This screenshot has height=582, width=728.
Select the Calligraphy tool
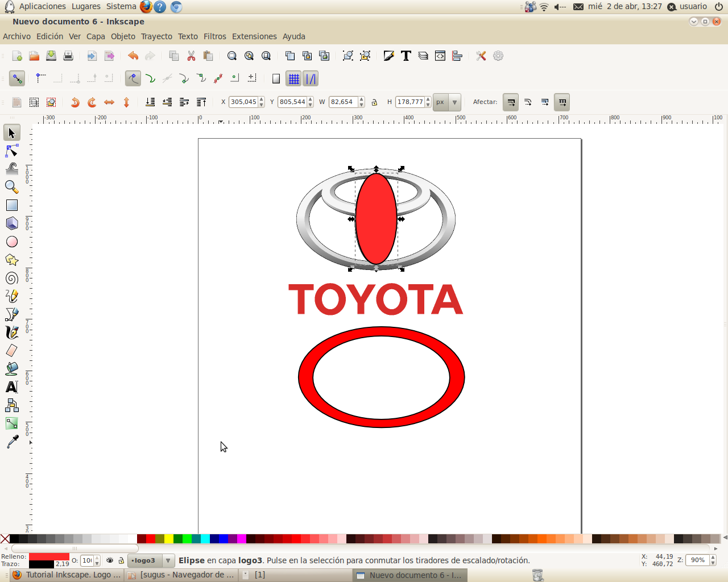pos(11,332)
